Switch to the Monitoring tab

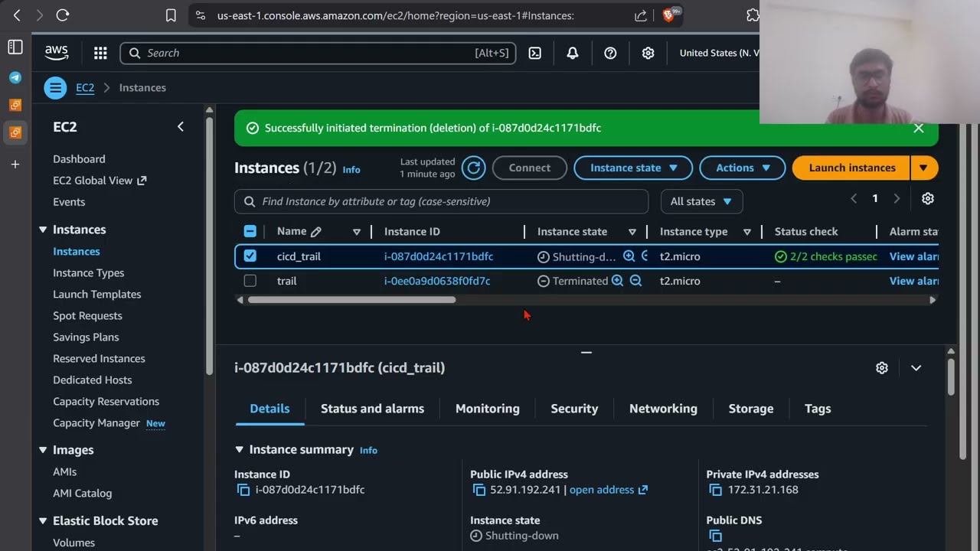click(488, 409)
